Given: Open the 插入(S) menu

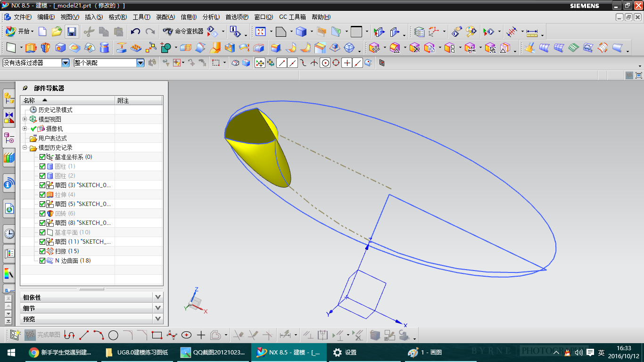Looking at the screenshot, I should pos(94,17).
